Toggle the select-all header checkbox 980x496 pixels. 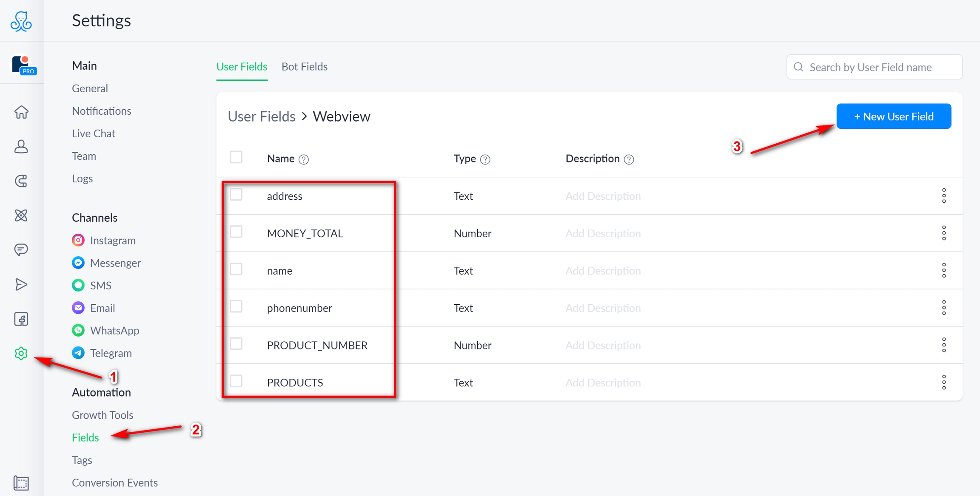pyautogui.click(x=236, y=157)
